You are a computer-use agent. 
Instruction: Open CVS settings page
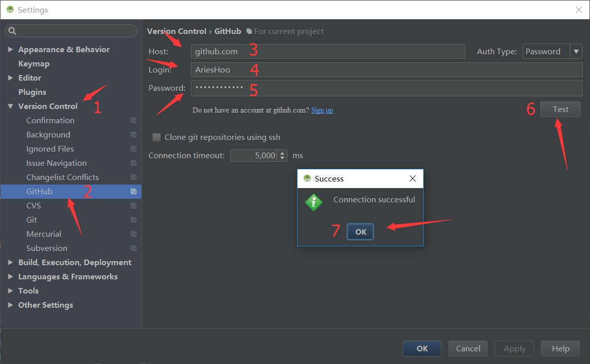[33, 205]
